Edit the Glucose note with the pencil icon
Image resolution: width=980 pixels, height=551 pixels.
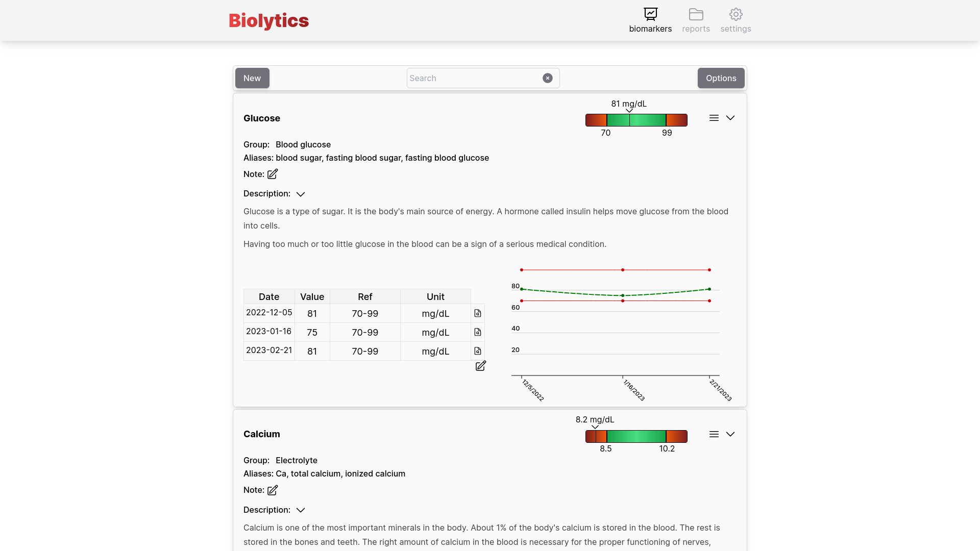coord(273,174)
